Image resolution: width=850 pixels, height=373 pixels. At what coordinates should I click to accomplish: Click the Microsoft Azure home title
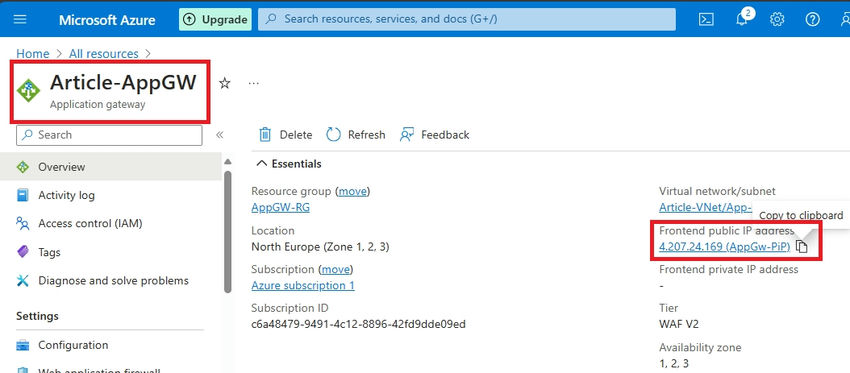coord(107,20)
